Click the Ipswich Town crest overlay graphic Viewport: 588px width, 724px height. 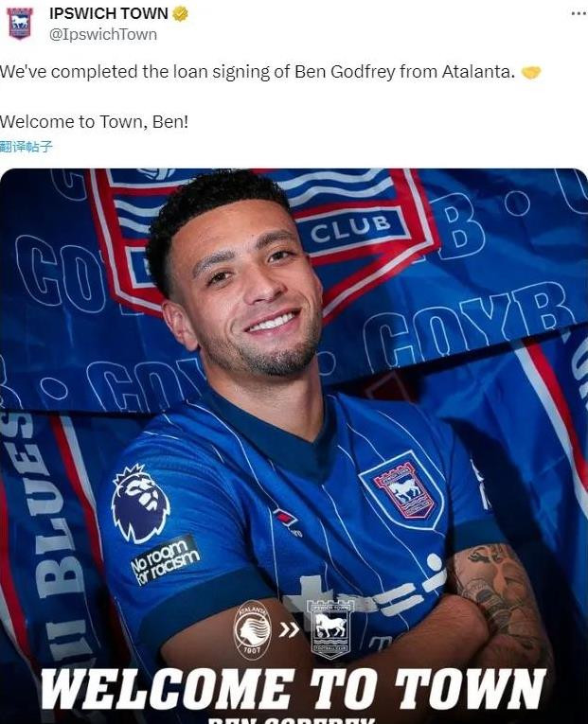pos(330,627)
